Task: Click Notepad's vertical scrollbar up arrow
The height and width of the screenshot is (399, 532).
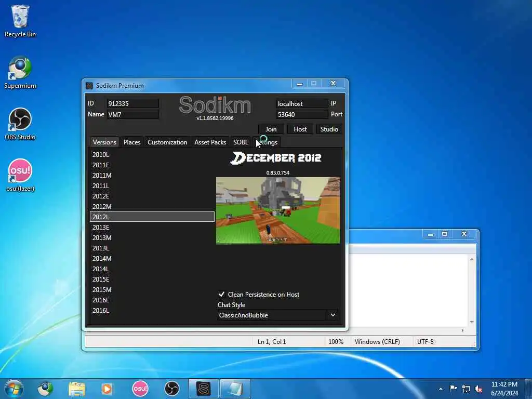Action: tap(472, 259)
